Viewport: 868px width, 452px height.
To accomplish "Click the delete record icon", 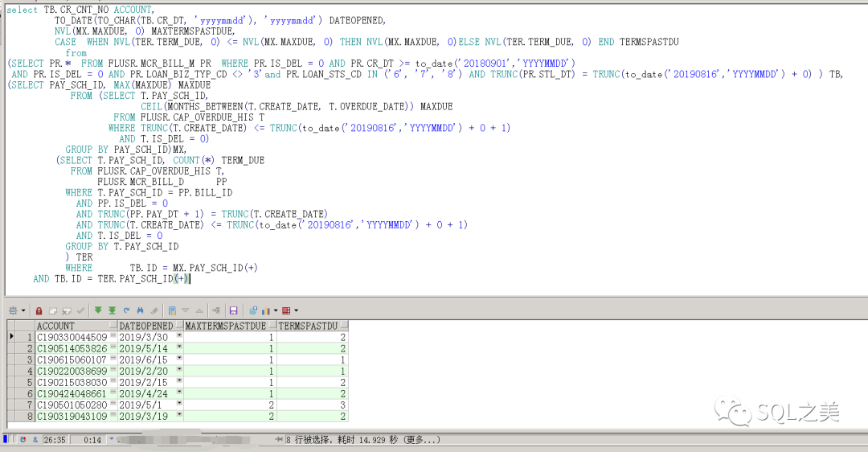I will click(67, 310).
